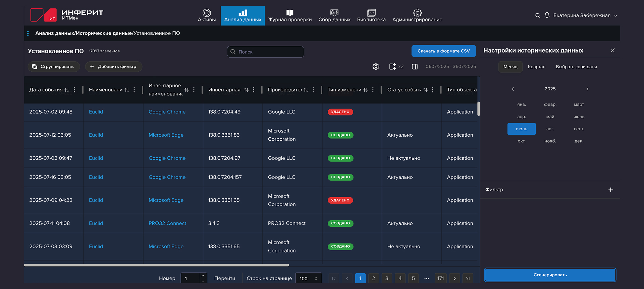Jump to last page arrow
Screen dimensions: 644x289
tap(468, 278)
